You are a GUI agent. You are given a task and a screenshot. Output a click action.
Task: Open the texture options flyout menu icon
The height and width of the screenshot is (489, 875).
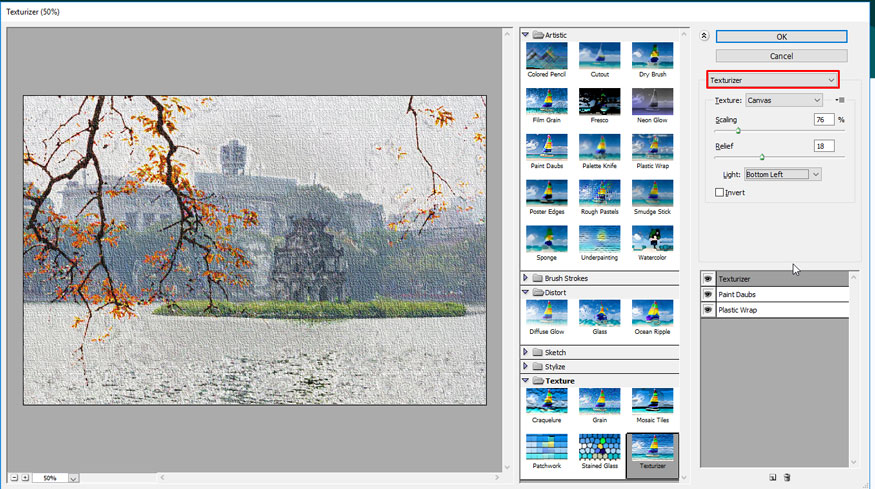tap(840, 100)
